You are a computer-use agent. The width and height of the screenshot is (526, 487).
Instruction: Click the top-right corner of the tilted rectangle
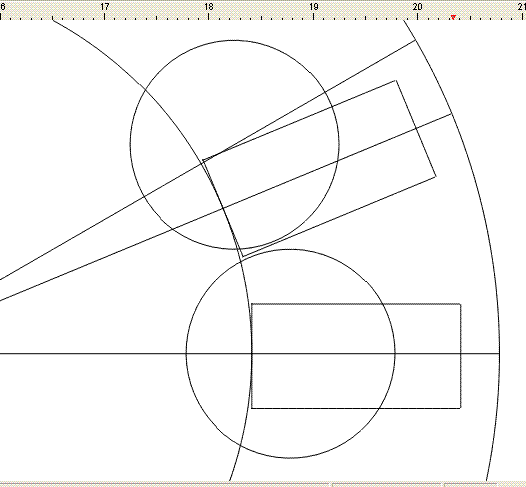[396, 80]
